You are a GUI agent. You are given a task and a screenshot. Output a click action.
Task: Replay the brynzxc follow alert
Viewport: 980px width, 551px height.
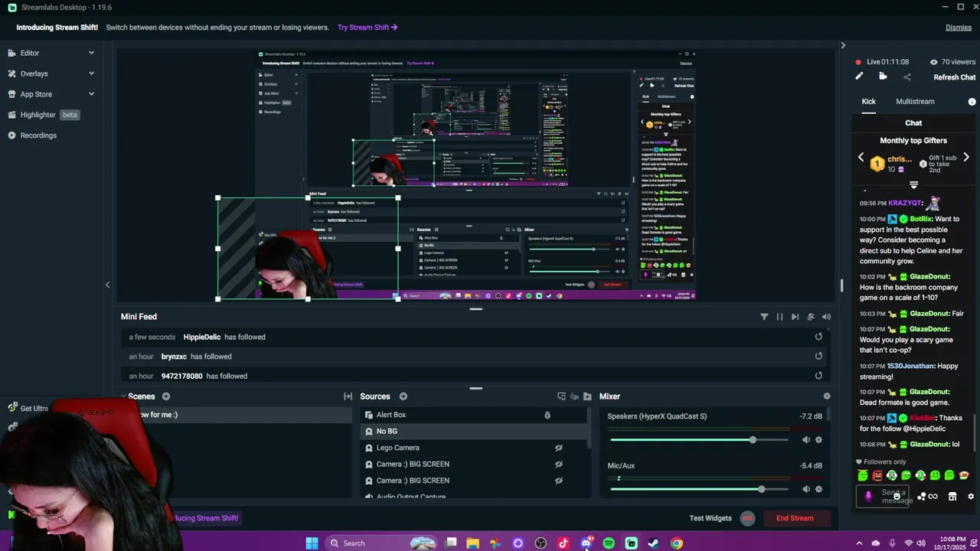[818, 356]
